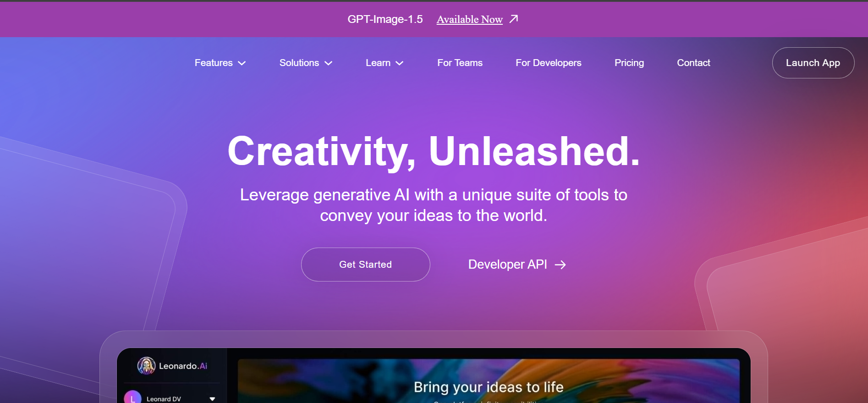Select Contact in the navigation bar
868x403 pixels.
tap(693, 63)
